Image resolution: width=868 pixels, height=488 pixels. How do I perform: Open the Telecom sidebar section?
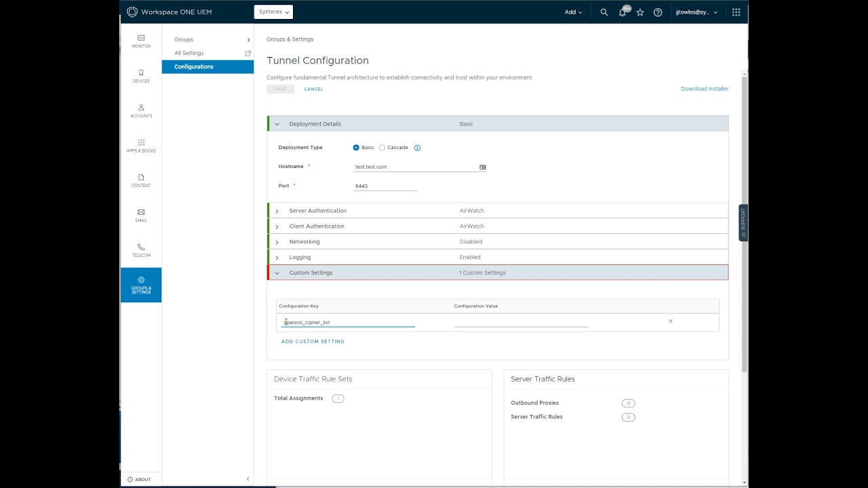pos(141,251)
